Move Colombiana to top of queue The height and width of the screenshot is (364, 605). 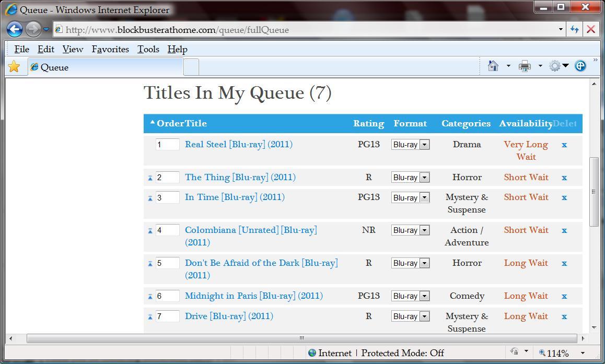pyautogui.click(x=150, y=231)
